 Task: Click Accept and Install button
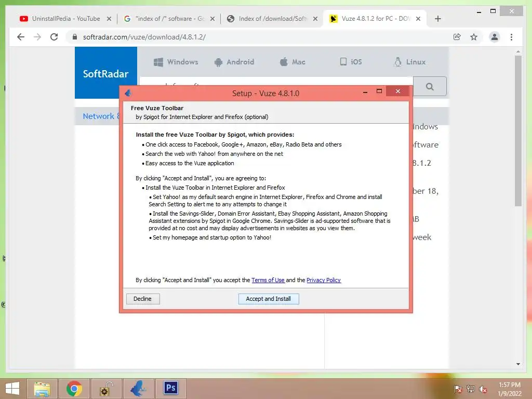(269, 299)
